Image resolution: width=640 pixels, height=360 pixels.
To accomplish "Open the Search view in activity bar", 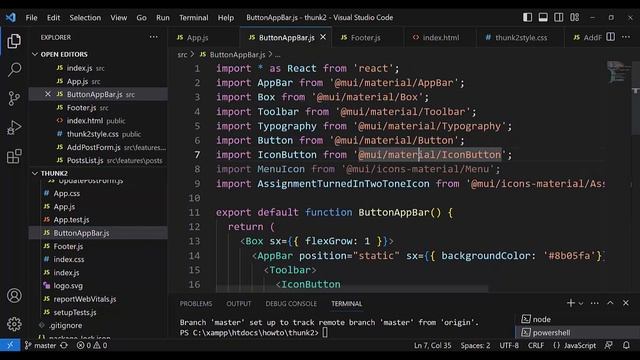I will (14, 69).
